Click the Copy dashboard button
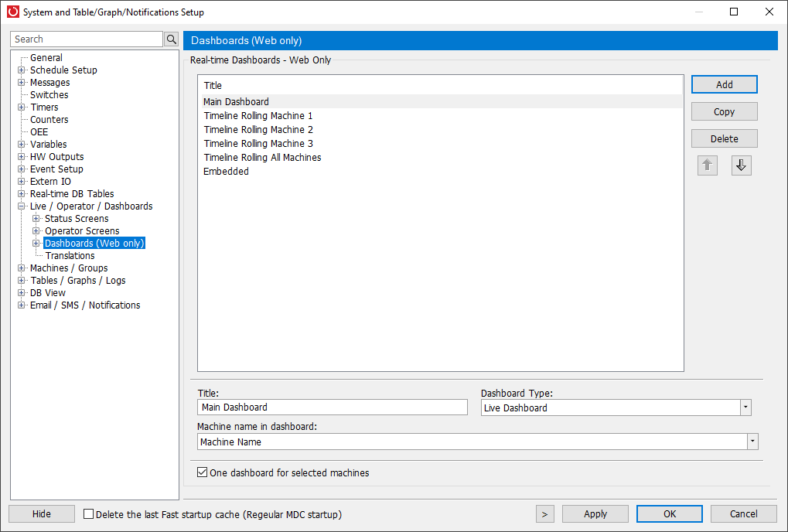Viewport: 788px width, 532px height. (x=724, y=111)
